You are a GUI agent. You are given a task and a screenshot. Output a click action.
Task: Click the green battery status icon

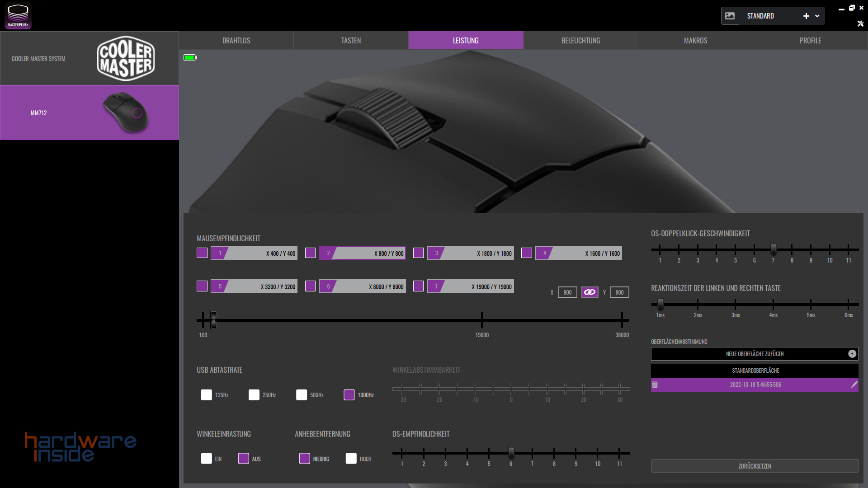190,57
